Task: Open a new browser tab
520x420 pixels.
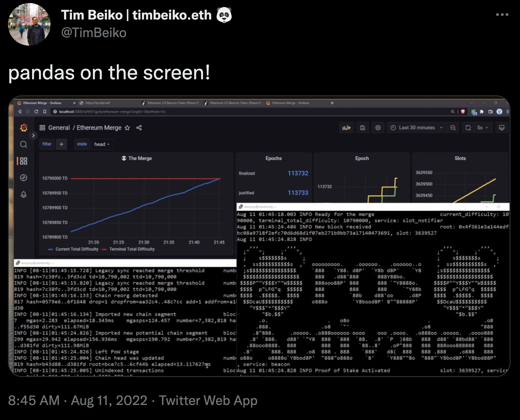Action: (x=332, y=103)
